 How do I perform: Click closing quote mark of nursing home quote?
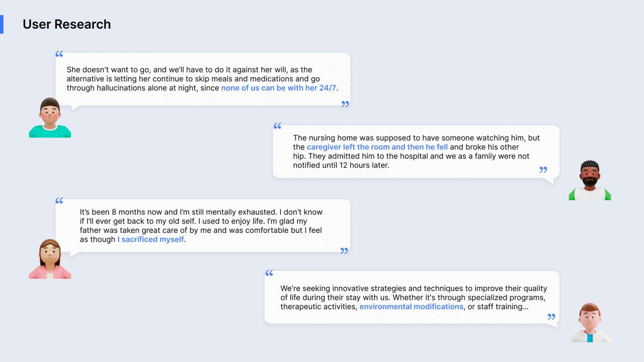click(543, 170)
